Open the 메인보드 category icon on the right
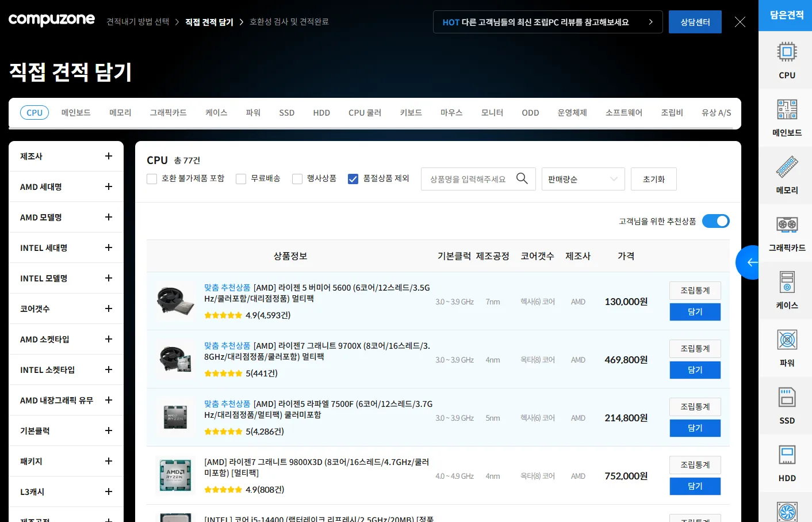Viewport: 812px width, 522px height. coord(786,117)
